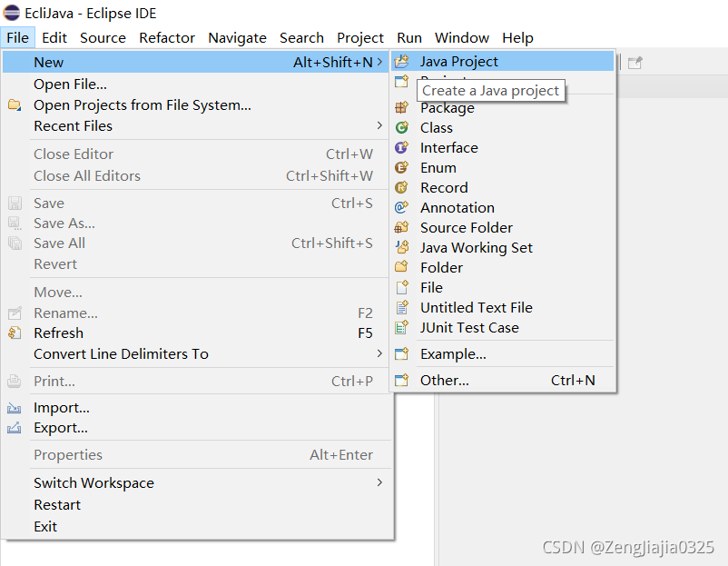The width and height of the screenshot is (728, 566).
Task: Click Import... in the File menu
Action: pyautogui.click(x=195, y=408)
